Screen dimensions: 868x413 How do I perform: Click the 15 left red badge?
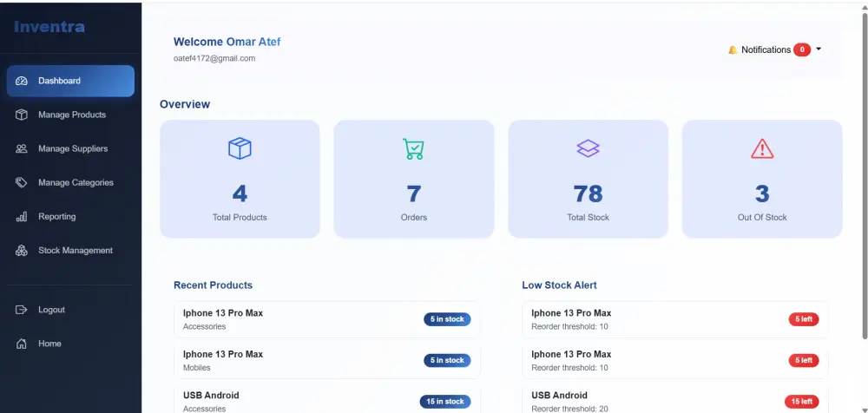801,402
